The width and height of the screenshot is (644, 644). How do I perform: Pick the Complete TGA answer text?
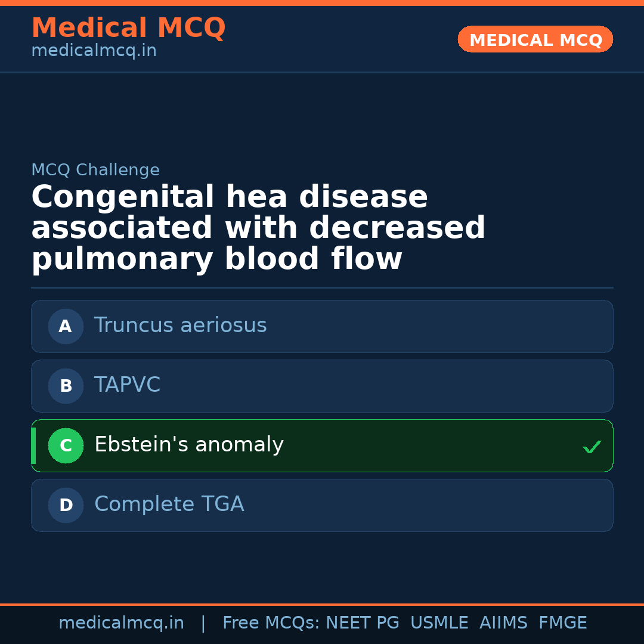coord(169,504)
